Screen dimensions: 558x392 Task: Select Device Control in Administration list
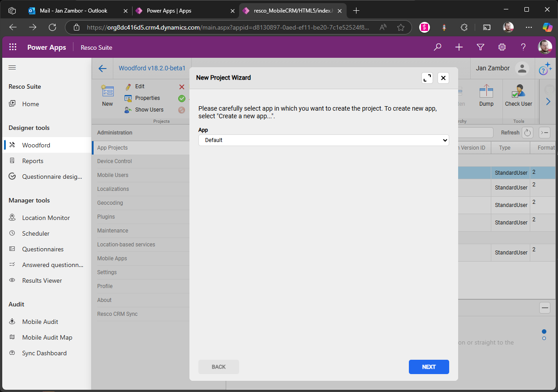click(115, 161)
